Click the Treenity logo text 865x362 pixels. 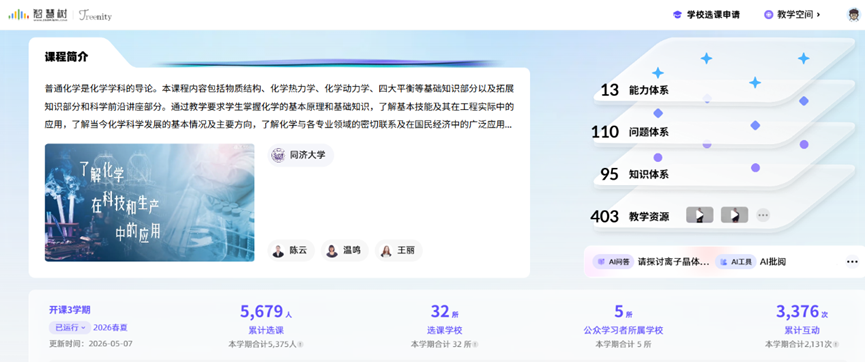(95, 15)
